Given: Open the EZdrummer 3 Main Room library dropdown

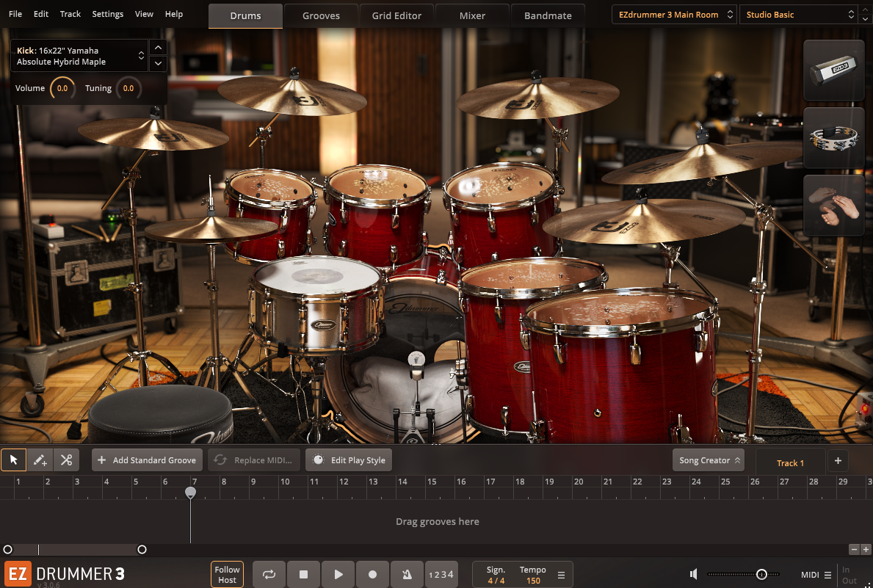Looking at the screenshot, I should pyautogui.click(x=673, y=14).
